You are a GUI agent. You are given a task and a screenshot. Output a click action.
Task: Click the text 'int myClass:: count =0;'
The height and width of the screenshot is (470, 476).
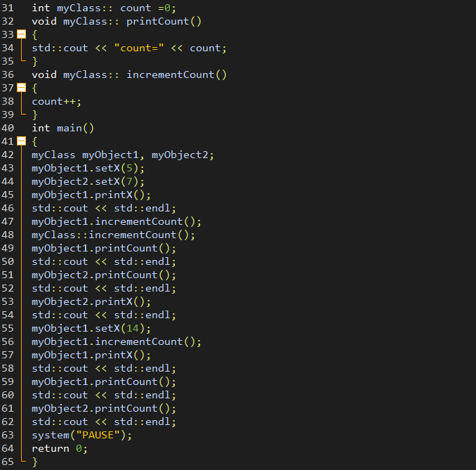104,8
